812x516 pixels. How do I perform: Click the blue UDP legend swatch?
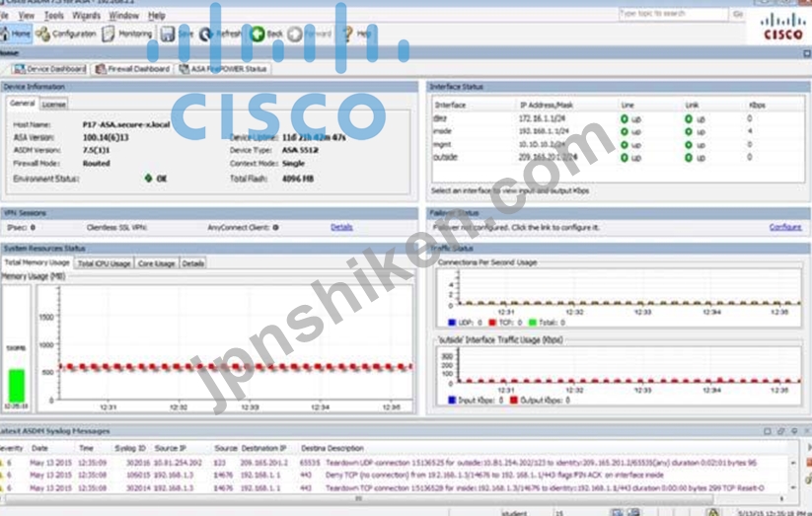click(x=452, y=323)
